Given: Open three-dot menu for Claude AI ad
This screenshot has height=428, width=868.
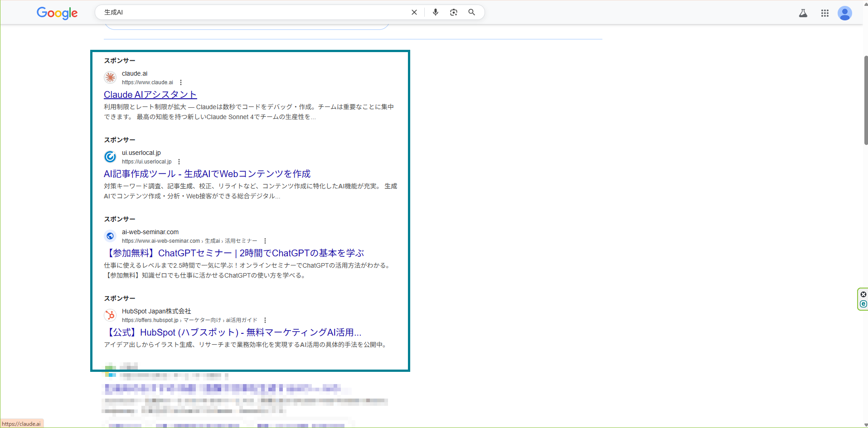Looking at the screenshot, I should click(181, 82).
